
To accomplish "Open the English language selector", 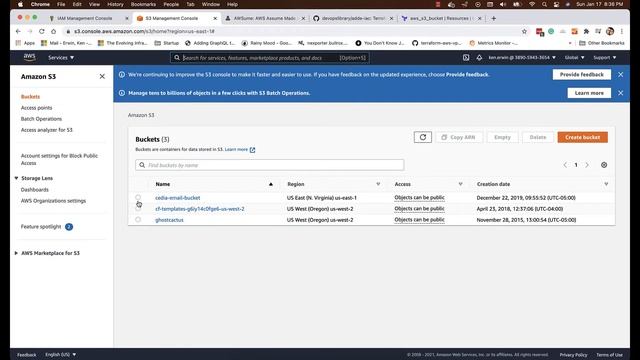I will pos(60,354).
